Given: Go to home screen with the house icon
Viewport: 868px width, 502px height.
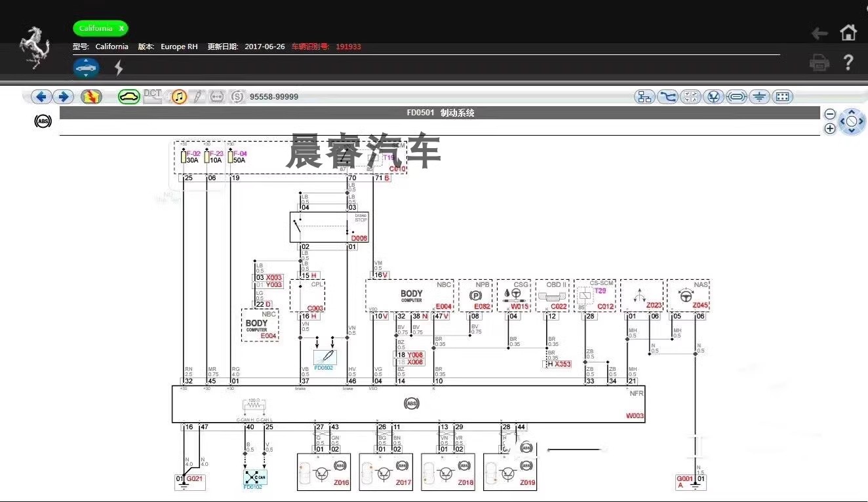Looking at the screenshot, I should [x=848, y=33].
